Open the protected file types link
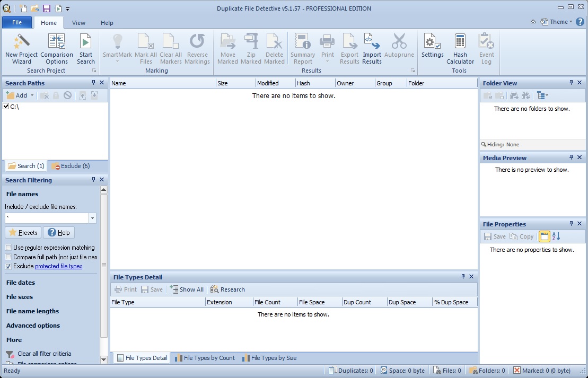Viewport: 588px width, 378px height. click(58, 266)
